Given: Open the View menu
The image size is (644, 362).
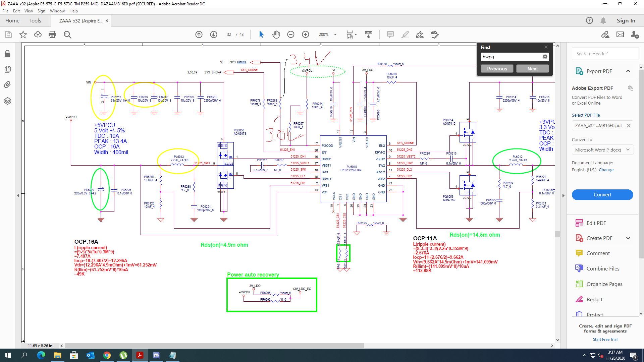Looking at the screenshot, I should (x=29, y=11).
